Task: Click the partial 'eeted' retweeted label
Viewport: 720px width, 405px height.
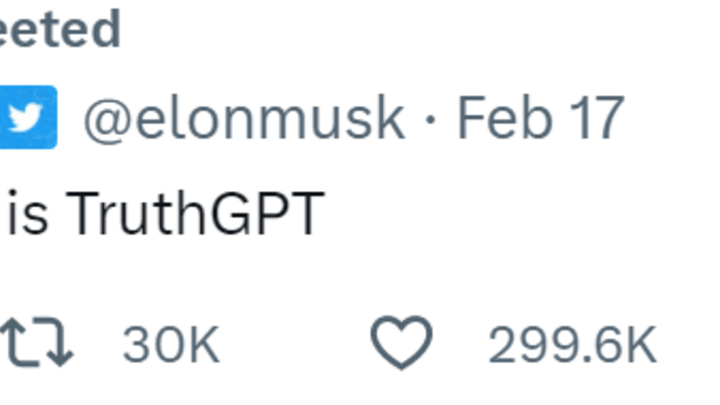Action: pos(60,28)
